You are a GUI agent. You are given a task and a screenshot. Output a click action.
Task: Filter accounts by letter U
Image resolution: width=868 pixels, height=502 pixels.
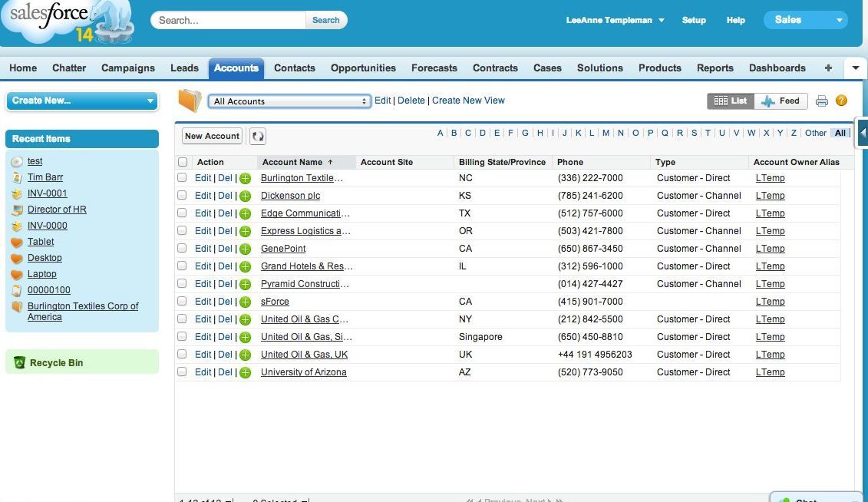click(722, 133)
